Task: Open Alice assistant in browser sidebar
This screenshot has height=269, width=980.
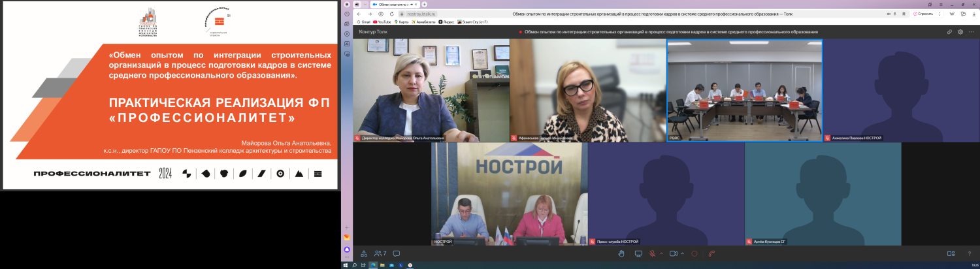Action: [347, 249]
